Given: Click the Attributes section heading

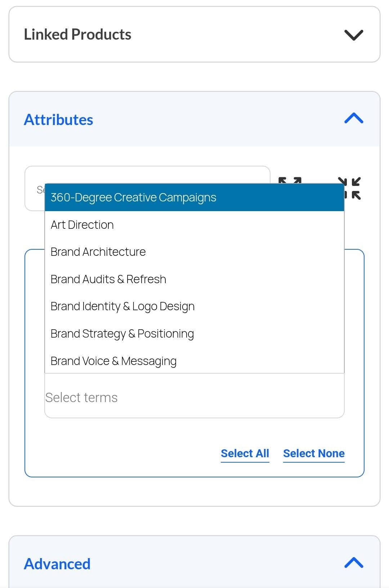Looking at the screenshot, I should coord(58,120).
